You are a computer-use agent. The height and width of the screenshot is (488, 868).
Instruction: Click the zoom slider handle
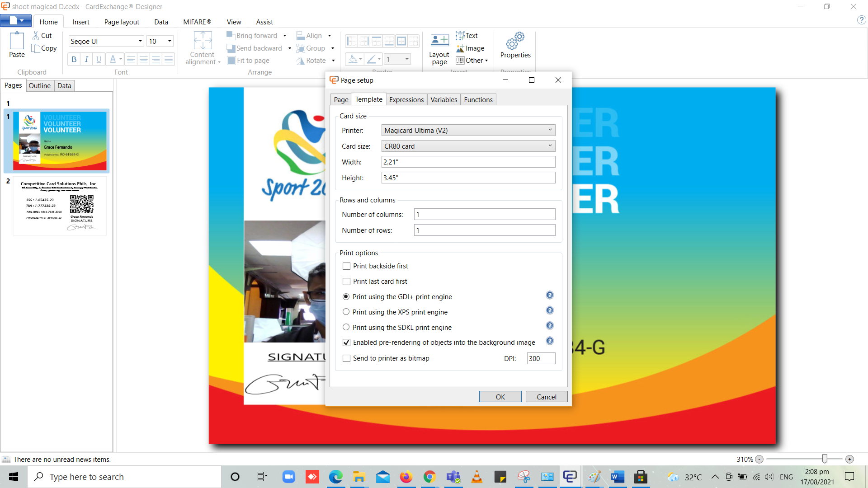[825, 459]
